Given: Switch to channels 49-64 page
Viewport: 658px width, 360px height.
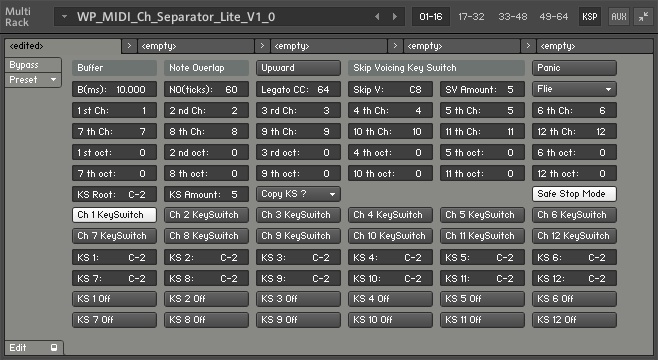Looking at the screenshot, I should (x=554, y=17).
